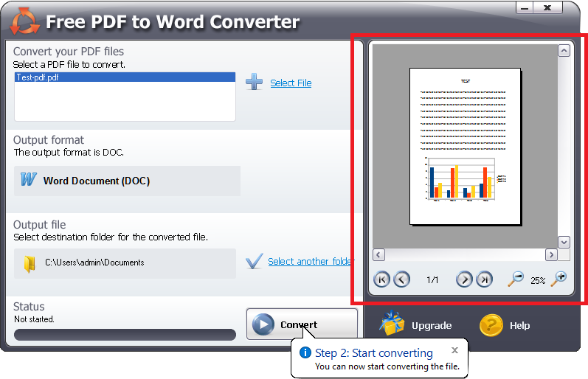Zoom in the preview with magnifier plus

(x=558, y=279)
